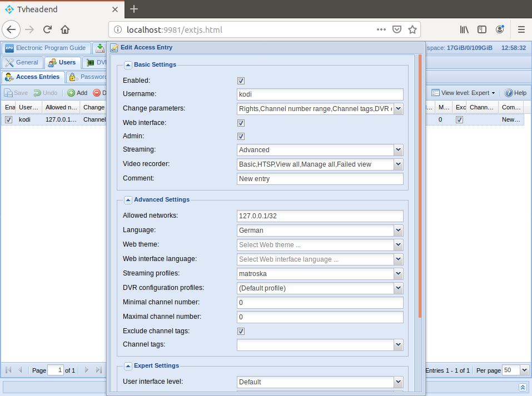Open the Language dropdown showing German

[399, 230]
